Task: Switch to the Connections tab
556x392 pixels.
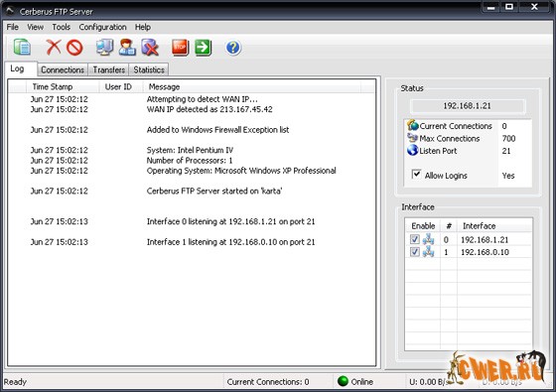Action: (x=63, y=69)
